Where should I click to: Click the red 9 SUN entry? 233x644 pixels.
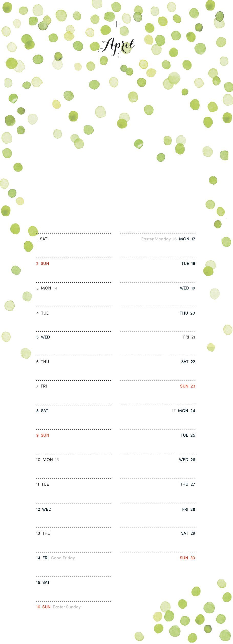pyautogui.click(x=43, y=435)
